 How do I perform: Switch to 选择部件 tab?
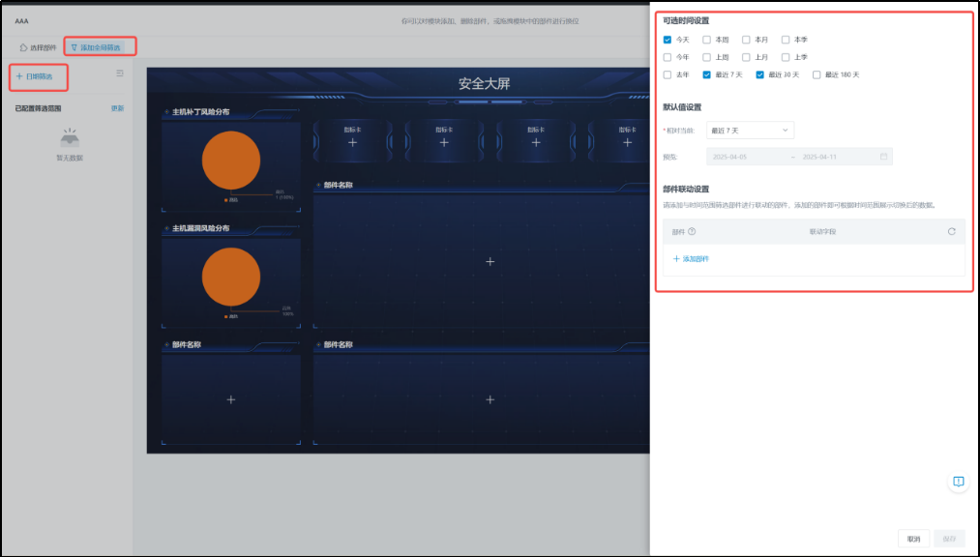point(38,46)
